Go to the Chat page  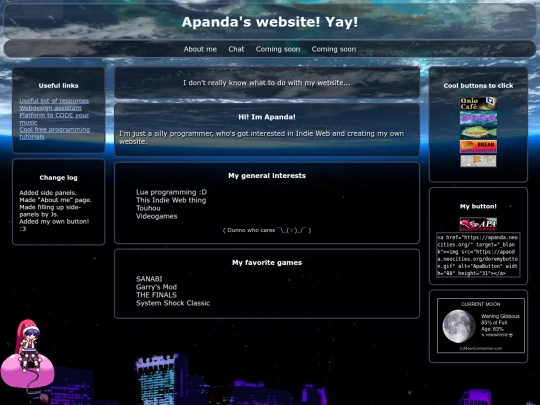point(236,49)
